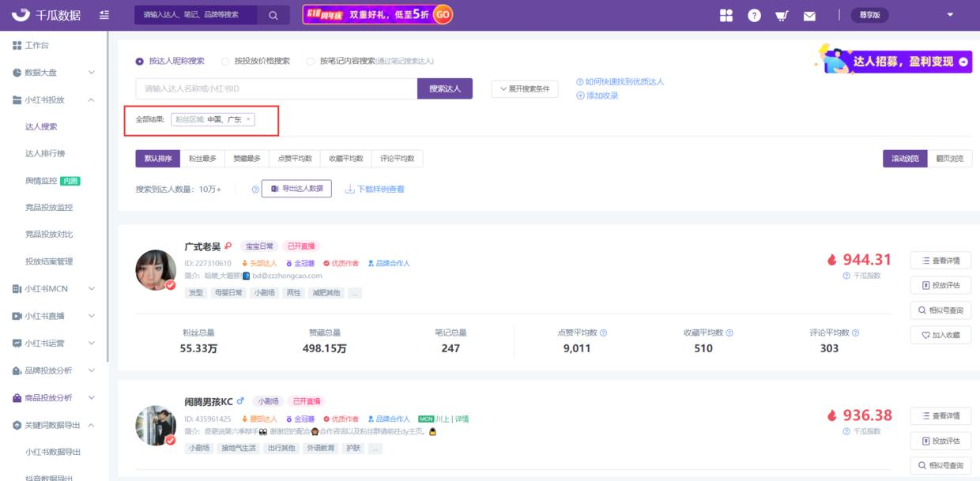Open the mail envelope icon in top bar
This screenshot has height=481, width=980.
click(809, 15)
